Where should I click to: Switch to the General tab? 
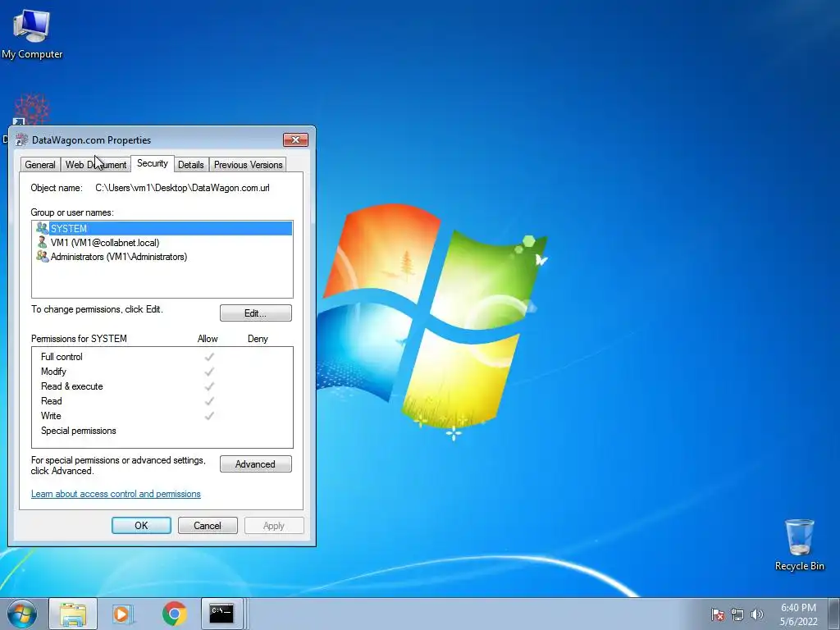(40, 165)
